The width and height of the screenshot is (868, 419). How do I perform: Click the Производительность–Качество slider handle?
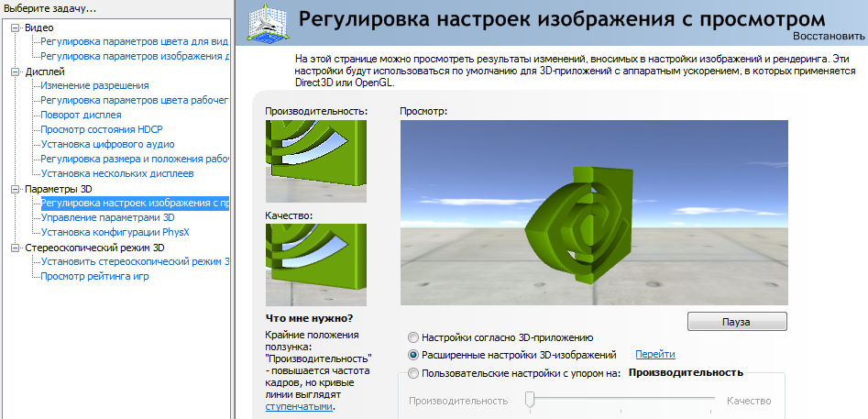[x=530, y=400]
